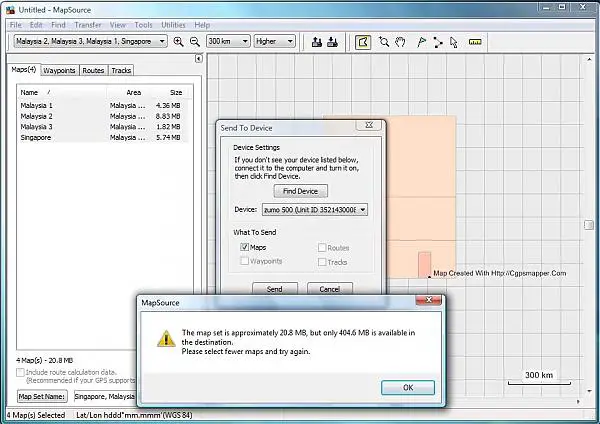The height and width of the screenshot is (424, 600).
Task: Click the map scrollbar down arrow
Action: tap(589, 391)
